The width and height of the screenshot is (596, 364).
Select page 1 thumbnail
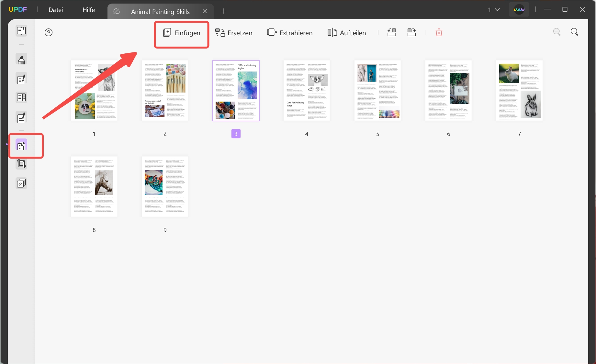click(x=94, y=91)
